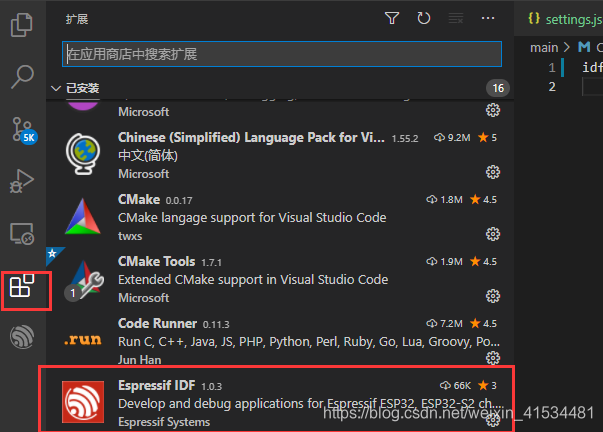The image size is (603, 432).
Task: Select the CMake Tools extension title
Action: click(157, 261)
